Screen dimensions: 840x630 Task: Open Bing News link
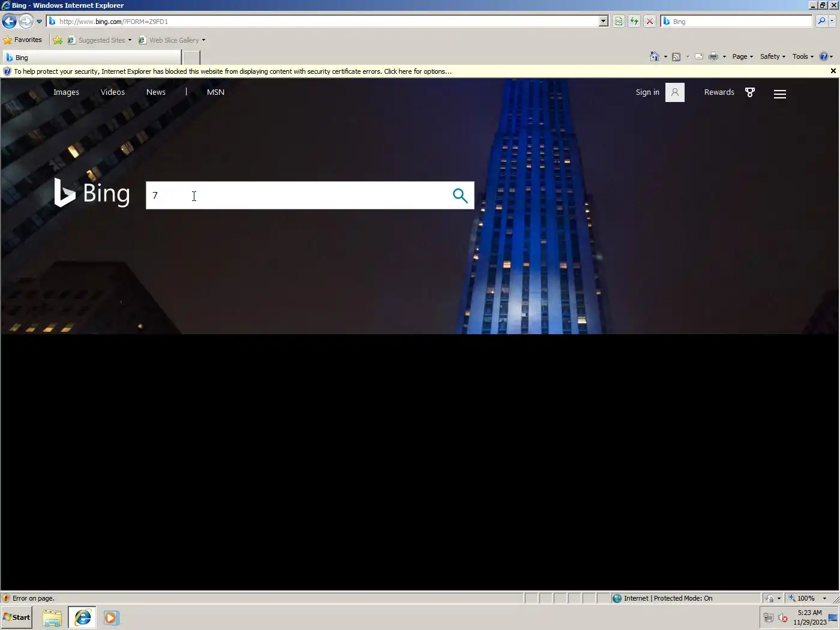tap(156, 92)
